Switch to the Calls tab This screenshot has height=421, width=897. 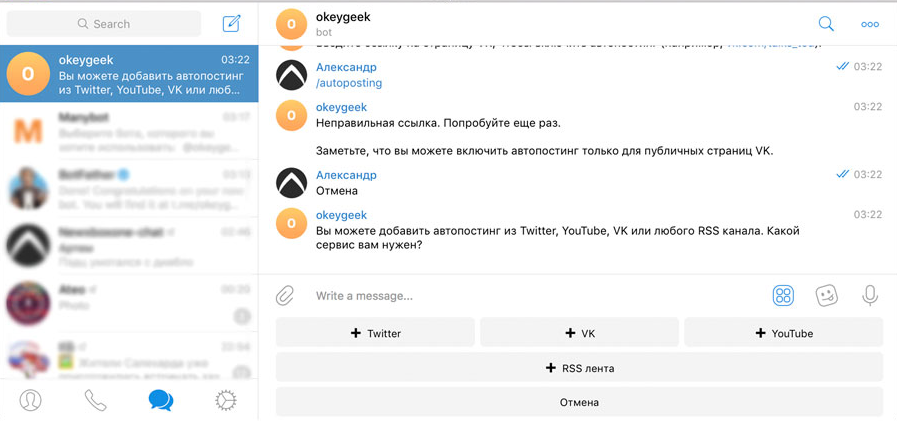point(95,400)
